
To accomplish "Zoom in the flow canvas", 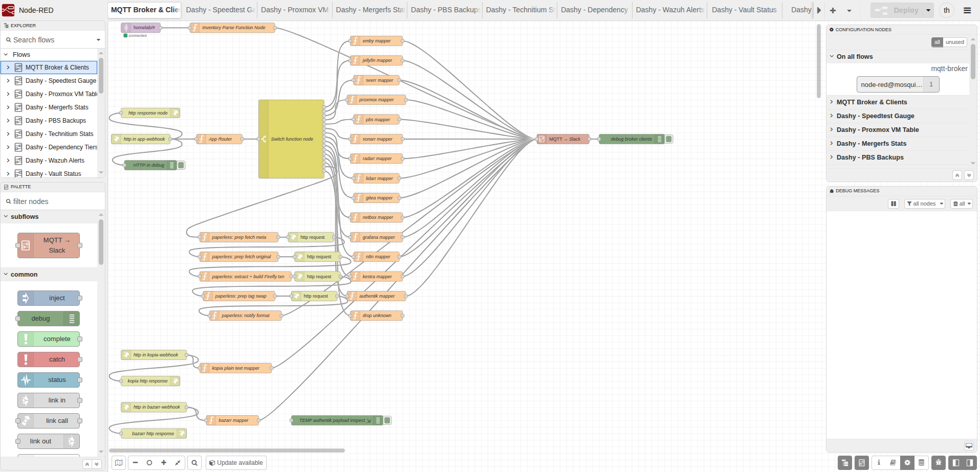I will (x=164, y=463).
